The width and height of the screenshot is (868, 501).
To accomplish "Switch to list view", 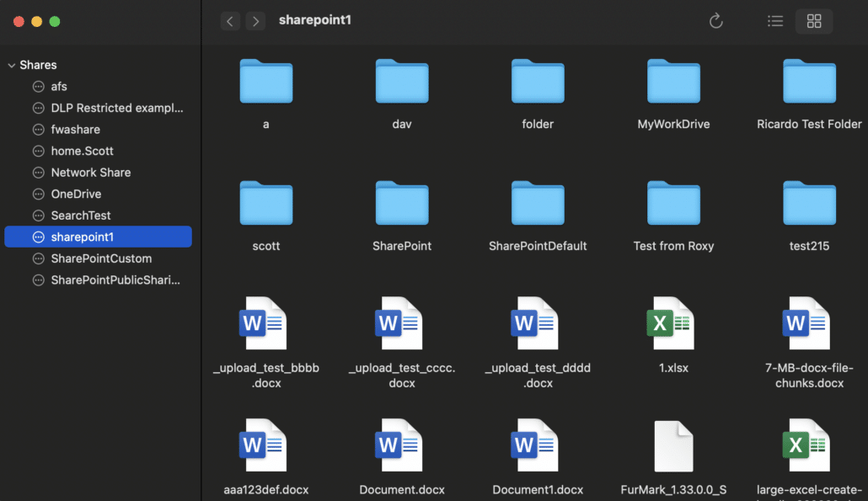I will tap(775, 21).
